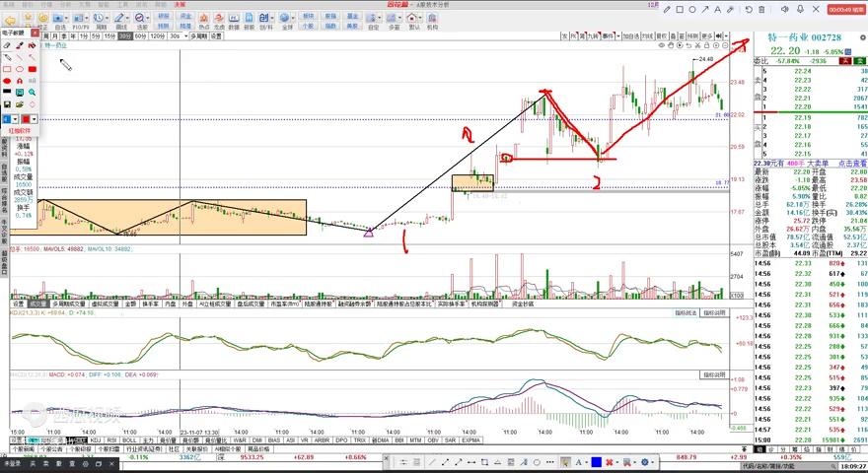Click the red color swatch in palette
The width and height of the screenshot is (868, 473).
26,119
